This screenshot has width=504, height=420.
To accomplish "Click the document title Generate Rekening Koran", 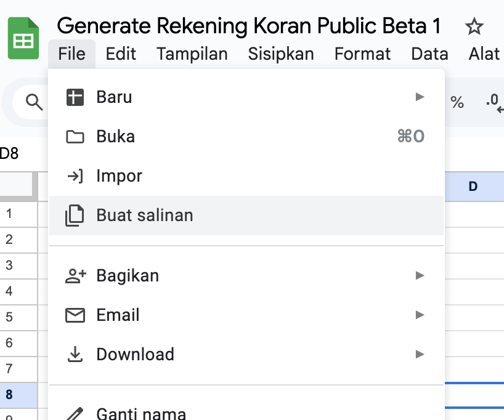I will pyautogui.click(x=249, y=26).
